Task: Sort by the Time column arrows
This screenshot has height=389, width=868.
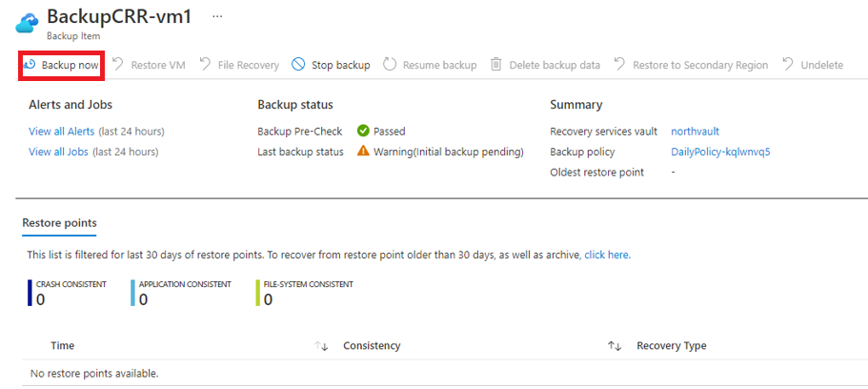Action: click(321, 346)
